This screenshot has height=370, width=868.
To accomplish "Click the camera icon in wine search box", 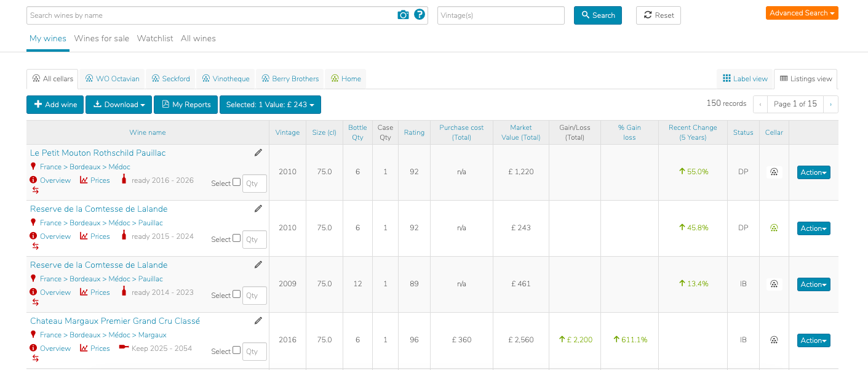I will tap(403, 15).
